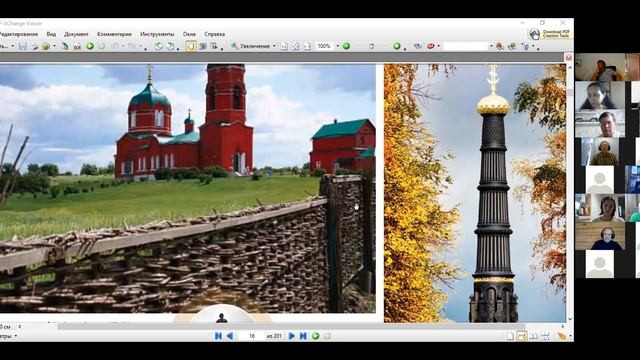Image resolution: width=640 pixels, height=360 pixels.
Task: Click the zoom value field showing 100%
Action: [324, 46]
